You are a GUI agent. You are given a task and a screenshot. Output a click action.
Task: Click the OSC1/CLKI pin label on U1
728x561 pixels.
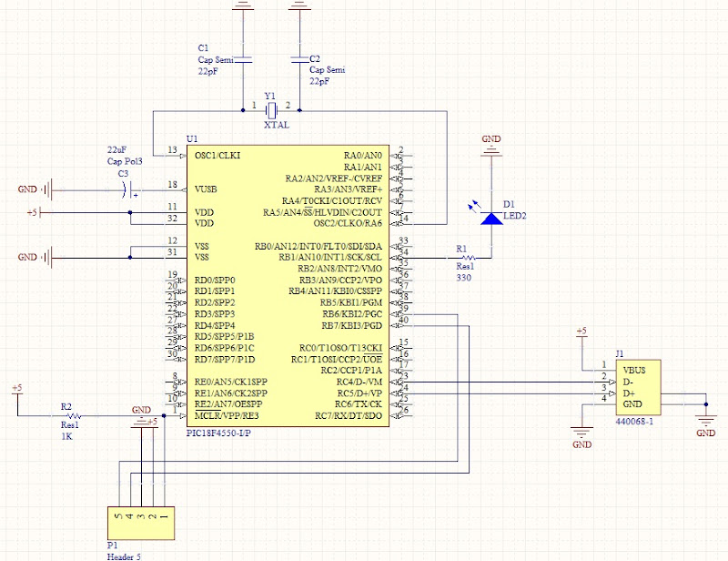click(217, 155)
